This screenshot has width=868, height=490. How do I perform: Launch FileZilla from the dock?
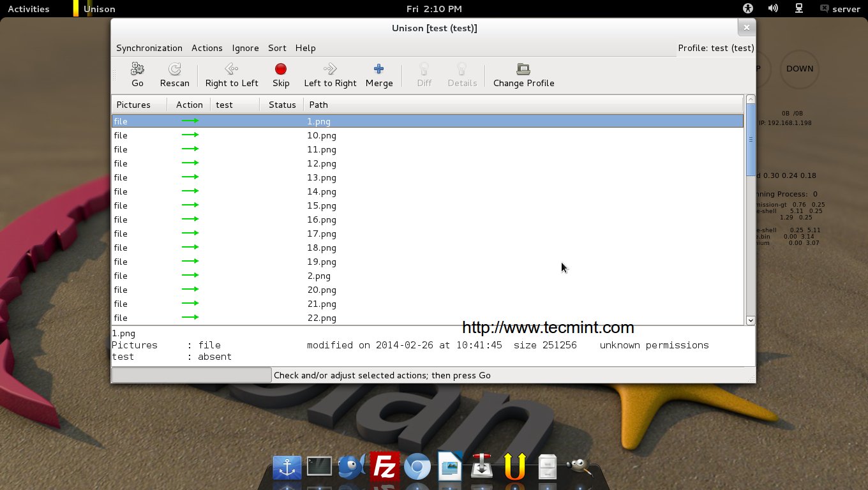coord(384,468)
